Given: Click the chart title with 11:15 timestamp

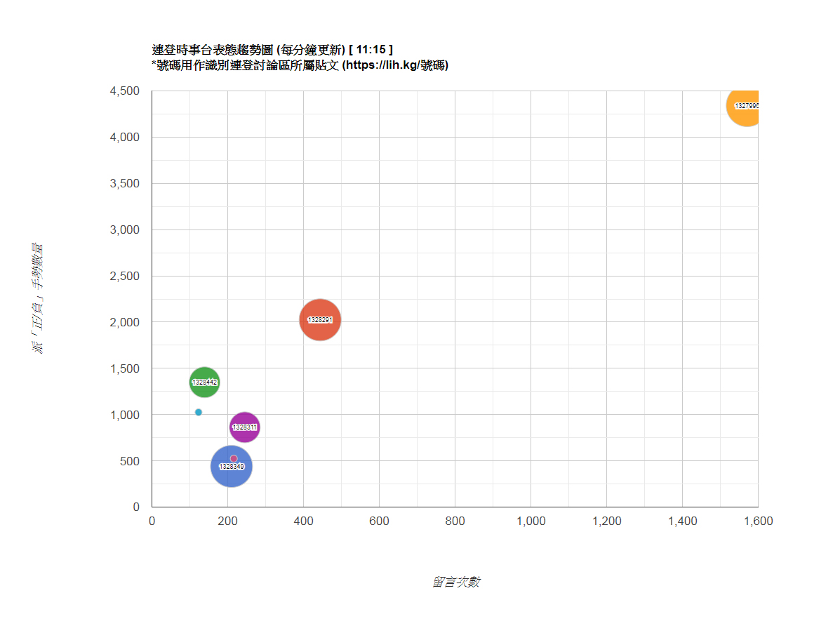Looking at the screenshot, I should click(272, 50).
